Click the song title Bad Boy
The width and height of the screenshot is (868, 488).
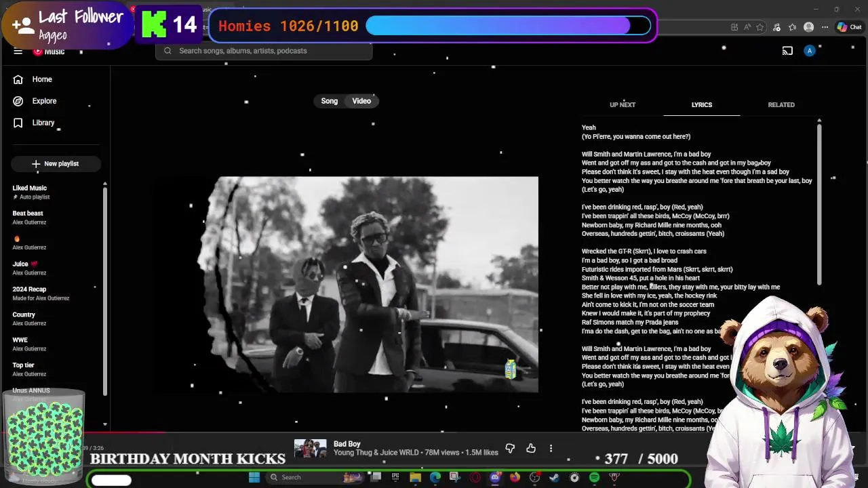[347, 444]
